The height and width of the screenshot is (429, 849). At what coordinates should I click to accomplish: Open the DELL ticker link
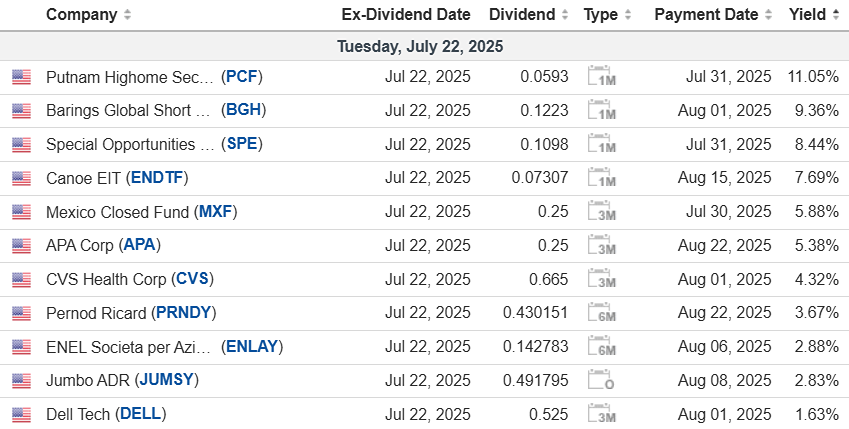[x=141, y=414]
